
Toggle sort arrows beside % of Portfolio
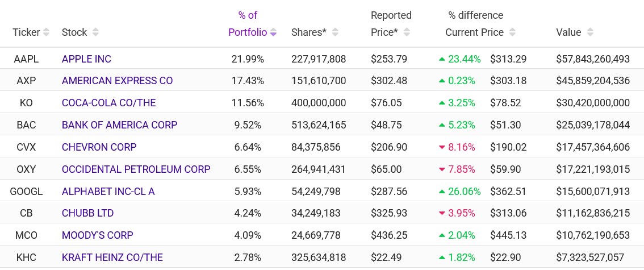[273, 32]
